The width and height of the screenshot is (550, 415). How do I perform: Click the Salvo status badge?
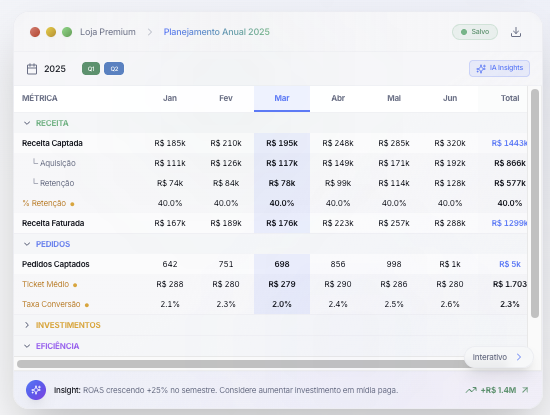coord(475,32)
